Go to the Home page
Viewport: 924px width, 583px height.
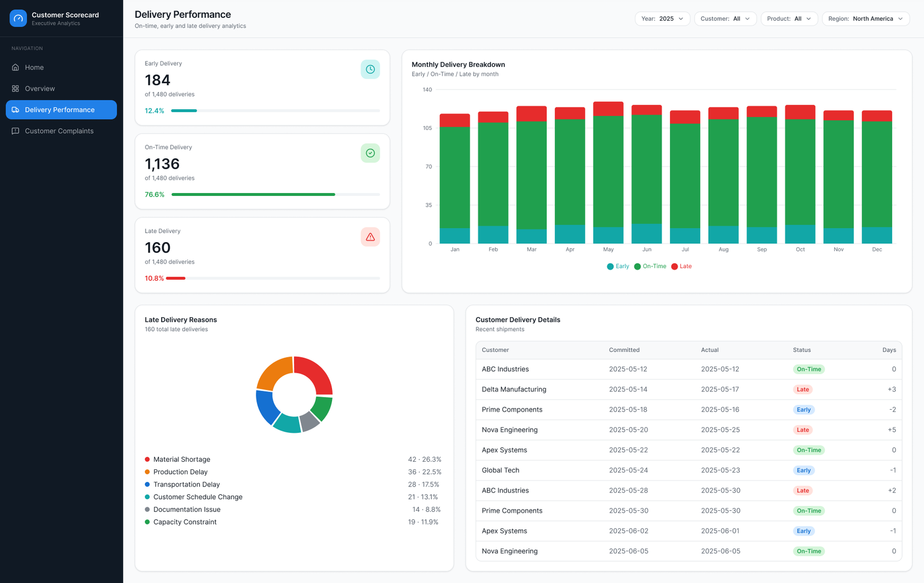tap(61, 68)
